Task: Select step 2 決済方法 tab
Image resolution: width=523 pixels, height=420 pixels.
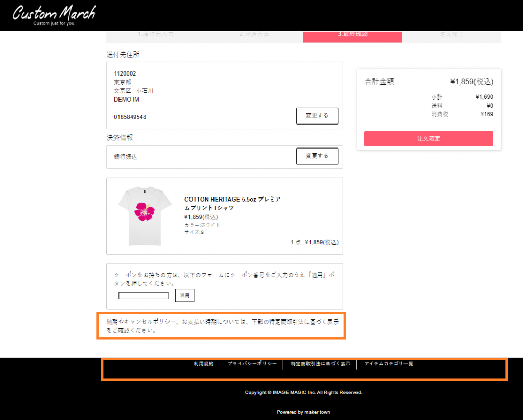Action: 254,35
